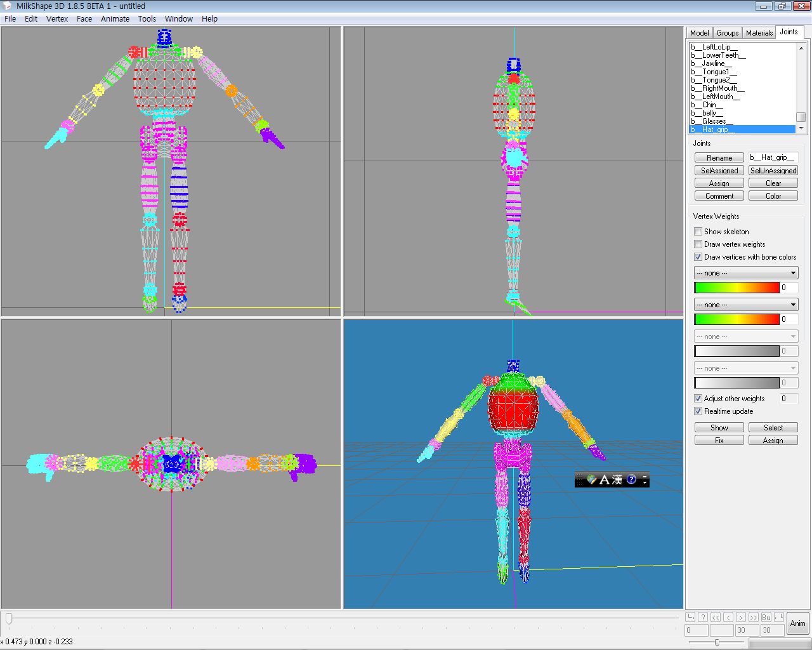
Task: Select b__Tongue1__ in the joints list
Action: click(713, 72)
